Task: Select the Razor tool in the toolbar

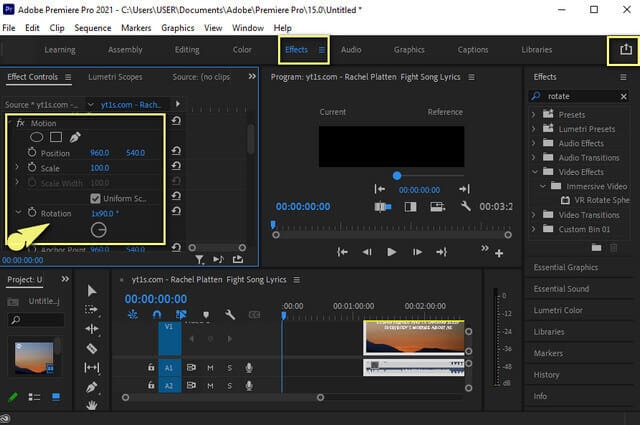Action: [x=92, y=348]
